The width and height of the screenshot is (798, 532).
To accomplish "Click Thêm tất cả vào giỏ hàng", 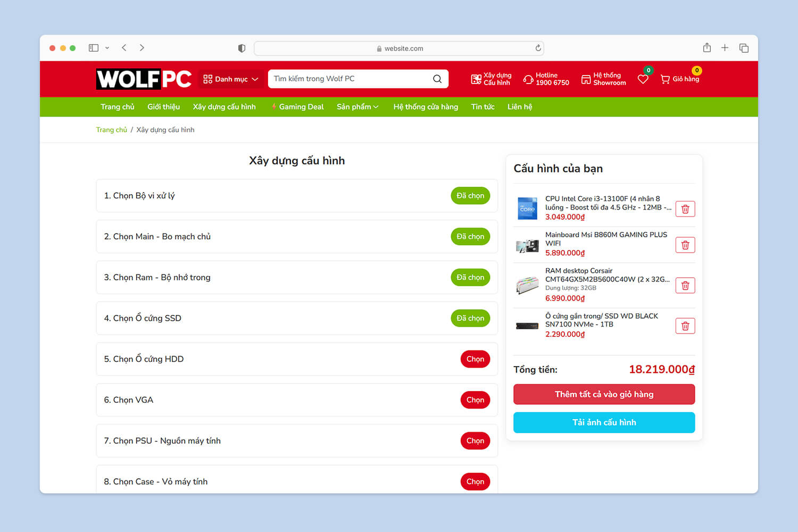I will (604, 394).
